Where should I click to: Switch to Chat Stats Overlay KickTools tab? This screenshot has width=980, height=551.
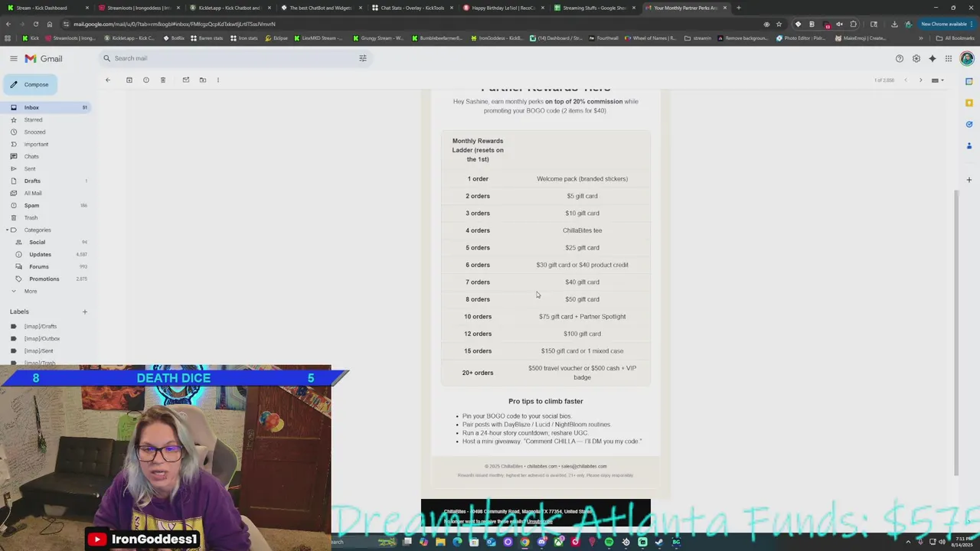click(412, 8)
